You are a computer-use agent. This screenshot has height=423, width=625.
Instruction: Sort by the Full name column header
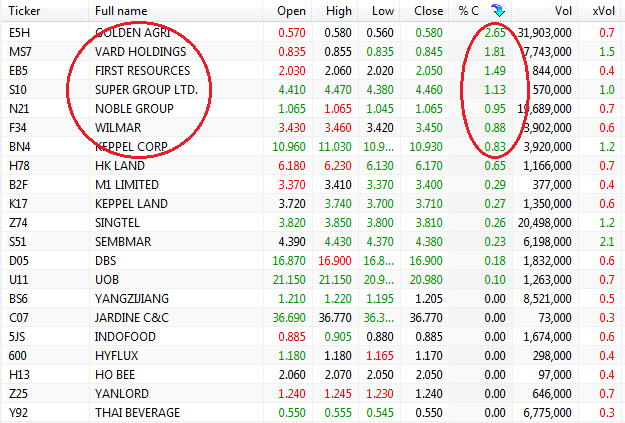(x=122, y=11)
